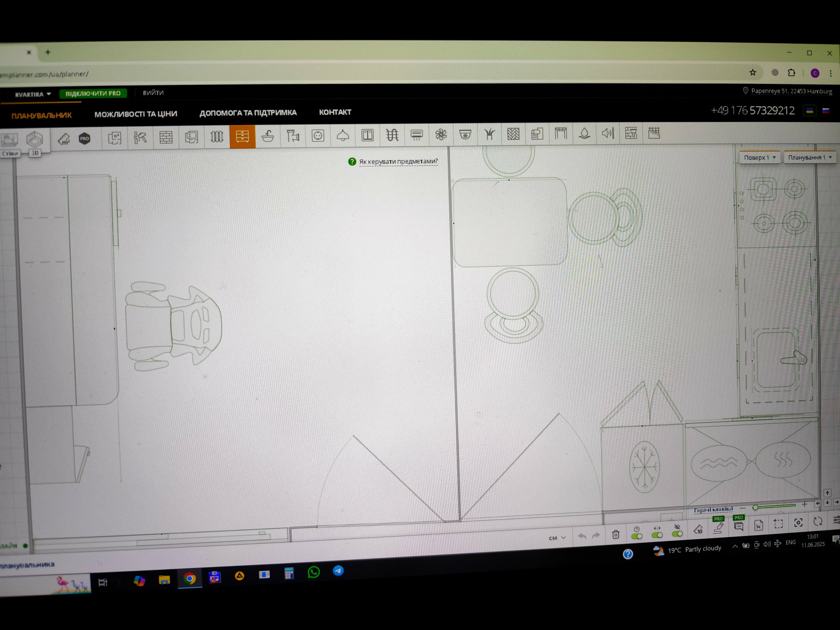Expand the Поверх 1 floor dropdown
840x630 pixels.
[x=760, y=158]
